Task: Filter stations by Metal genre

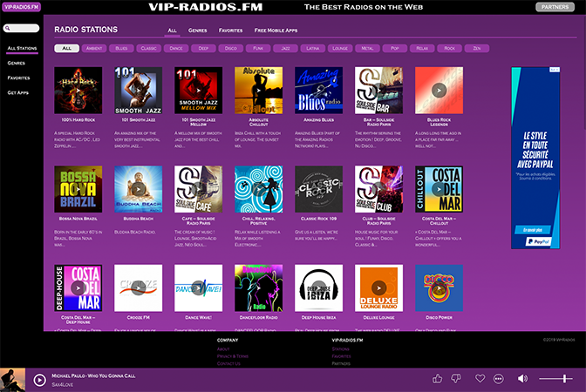Action: point(367,48)
